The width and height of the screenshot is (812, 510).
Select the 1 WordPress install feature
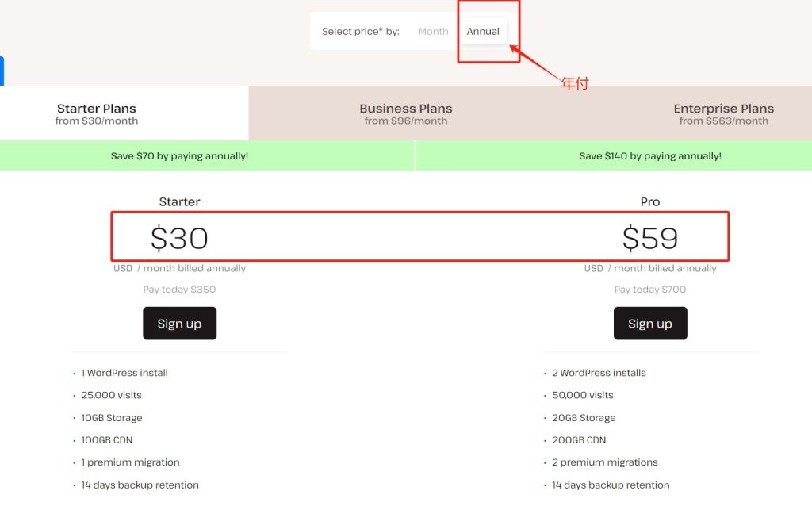click(123, 372)
